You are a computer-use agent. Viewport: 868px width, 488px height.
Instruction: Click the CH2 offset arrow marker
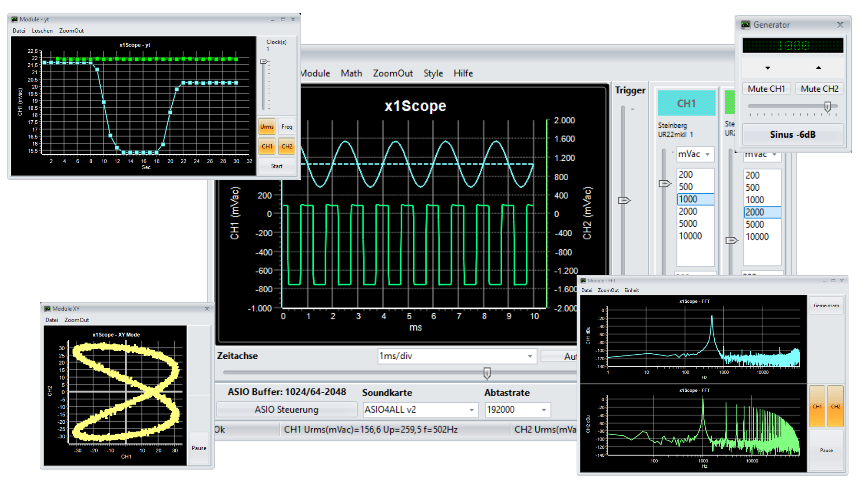(731, 240)
